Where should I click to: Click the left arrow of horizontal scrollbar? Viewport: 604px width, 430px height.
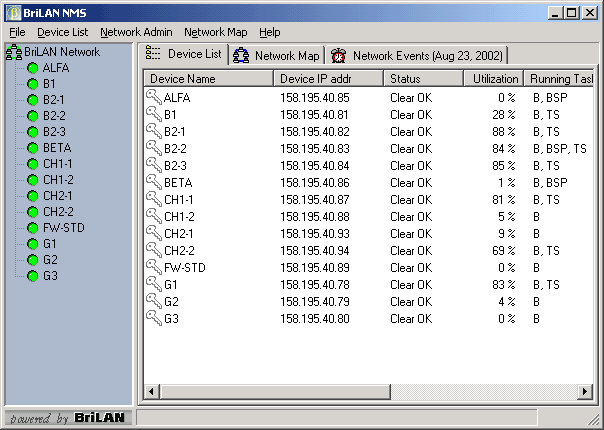click(151, 391)
